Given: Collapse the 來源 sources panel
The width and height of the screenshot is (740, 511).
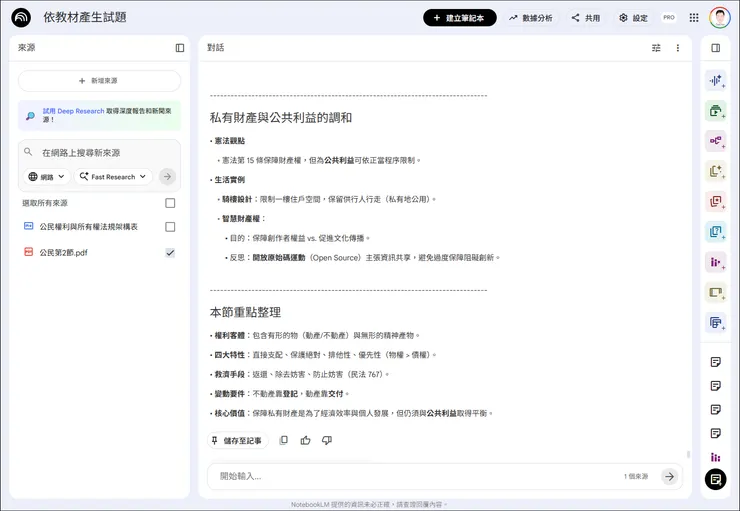Looking at the screenshot, I should point(180,48).
